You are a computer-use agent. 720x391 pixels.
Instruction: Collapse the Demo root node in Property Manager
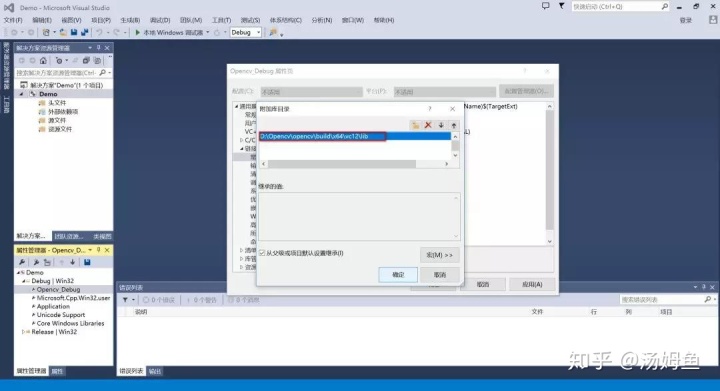(19, 273)
